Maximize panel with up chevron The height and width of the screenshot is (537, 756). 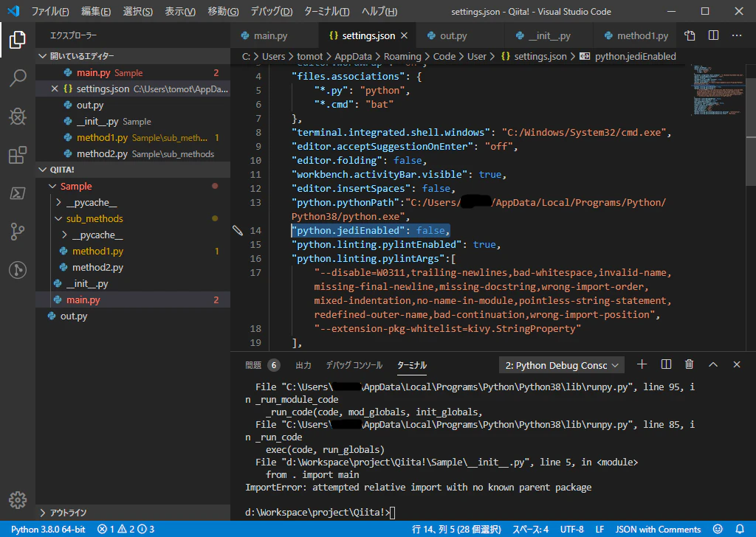coord(713,364)
